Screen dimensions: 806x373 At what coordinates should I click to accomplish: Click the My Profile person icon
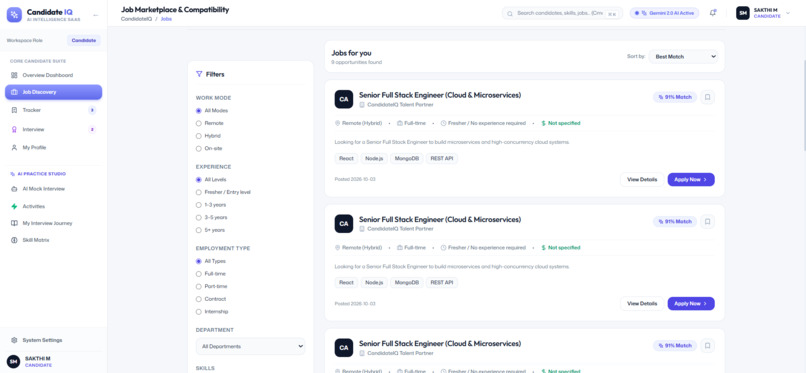coord(14,147)
